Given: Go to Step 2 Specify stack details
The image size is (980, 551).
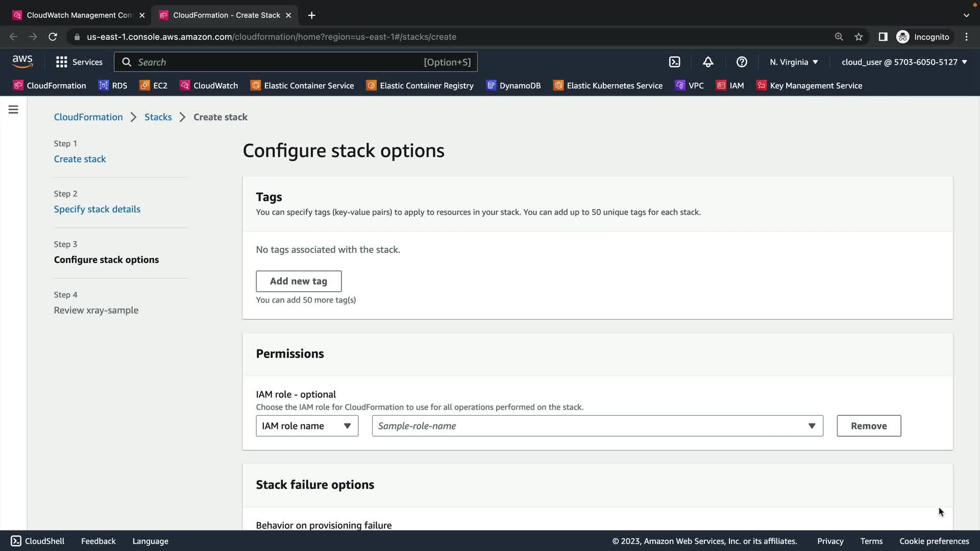Looking at the screenshot, I should 97,209.
